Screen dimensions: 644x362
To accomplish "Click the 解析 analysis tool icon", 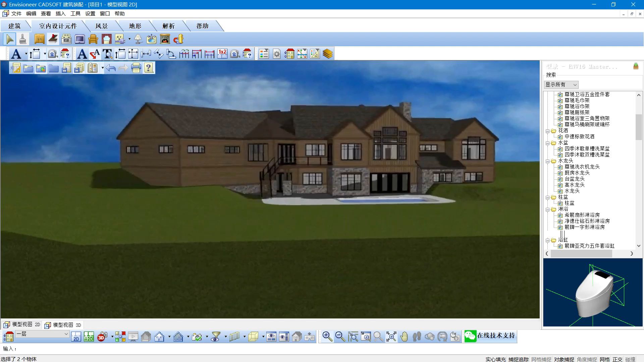I will point(168,25).
